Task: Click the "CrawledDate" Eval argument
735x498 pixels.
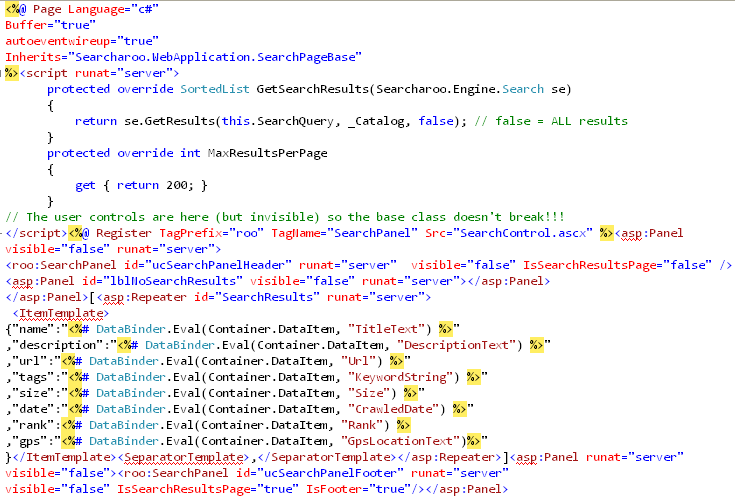Action: (396, 409)
